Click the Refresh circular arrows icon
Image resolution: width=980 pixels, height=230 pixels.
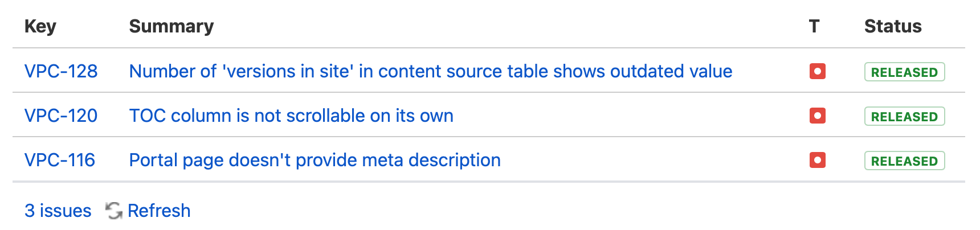(114, 211)
